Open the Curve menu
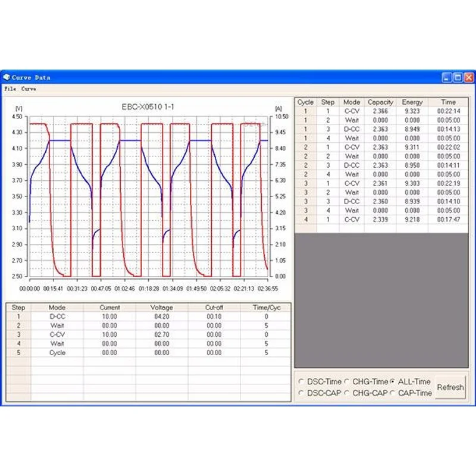 (29, 89)
